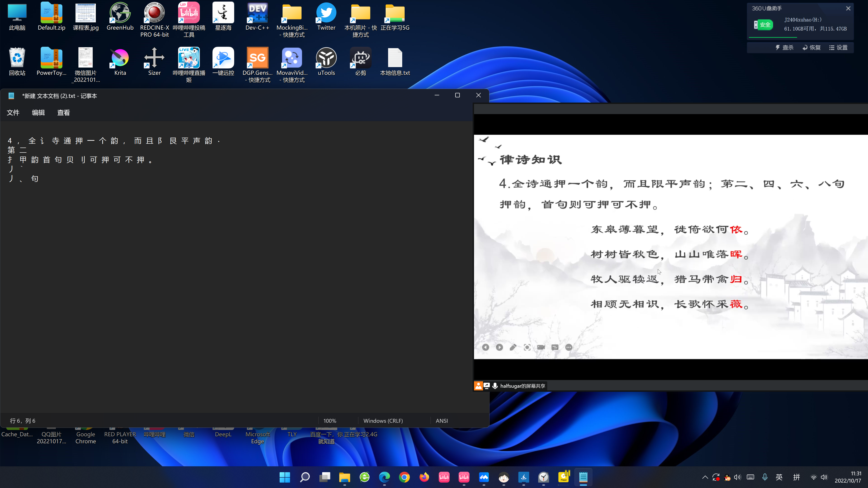Click the screen capture focus icon on slide
The image size is (868, 488).
pyautogui.click(x=527, y=347)
